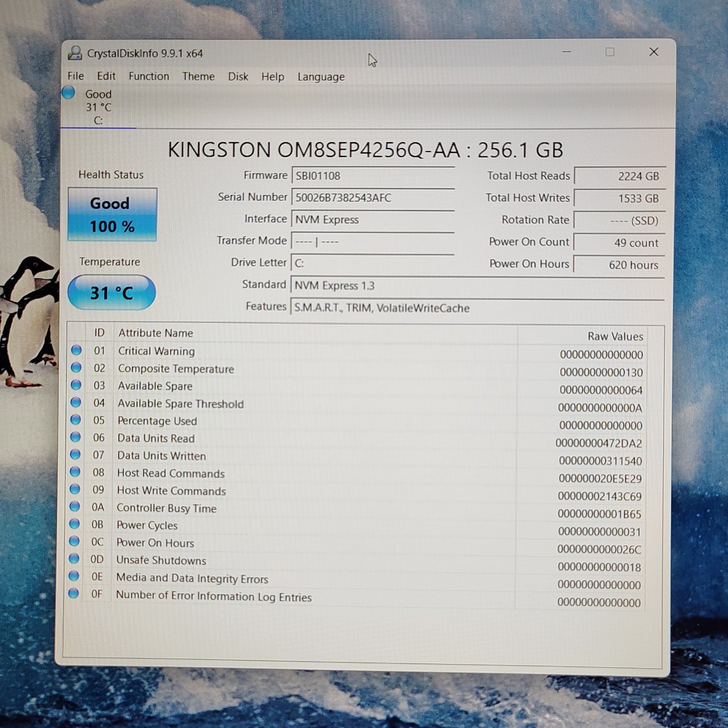Open the Function menu
728x728 pixels.
pos(149,76)
